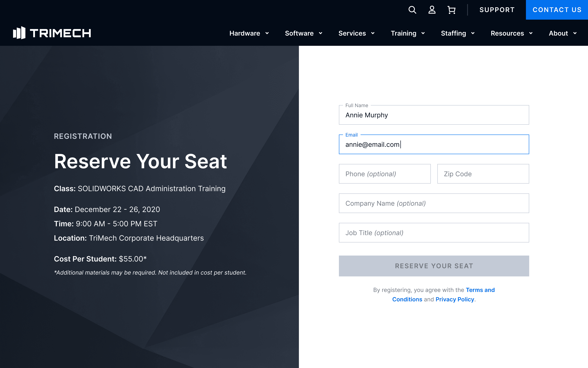The height and width of the screenshot is (368, 588).
Task: Expand the Services dropdown chevron
Action: 373,33
